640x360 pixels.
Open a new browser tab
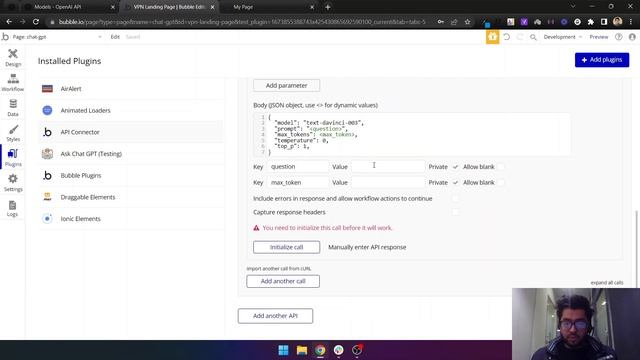click(328, 7)
